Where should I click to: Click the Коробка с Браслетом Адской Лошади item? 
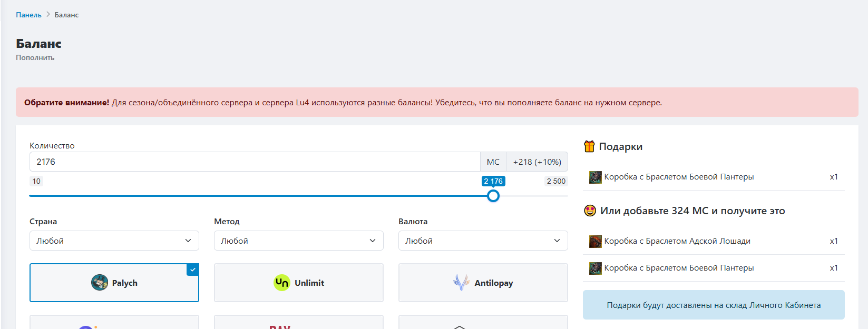coord(677,241)
